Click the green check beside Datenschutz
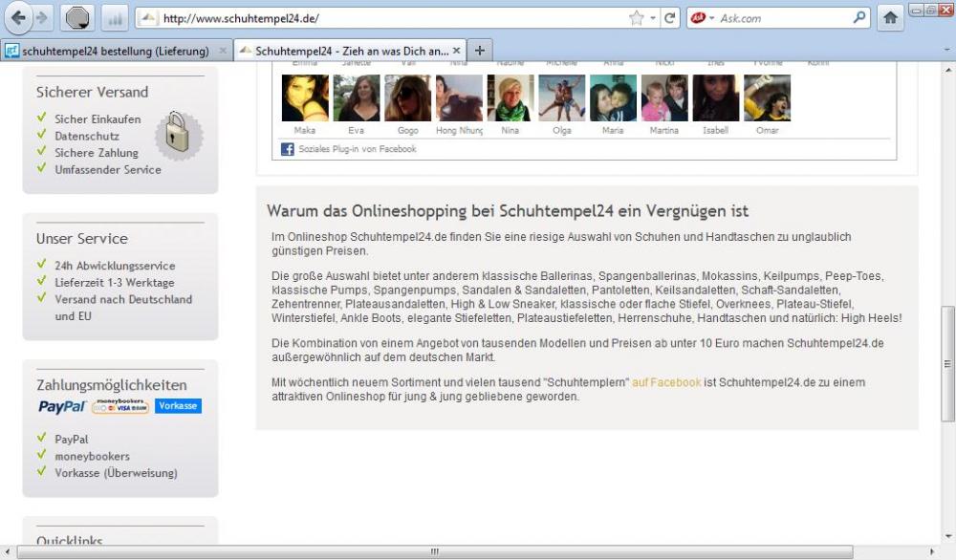Image resolution: width=956 pixels, height=560 pixels. [41, 134]
